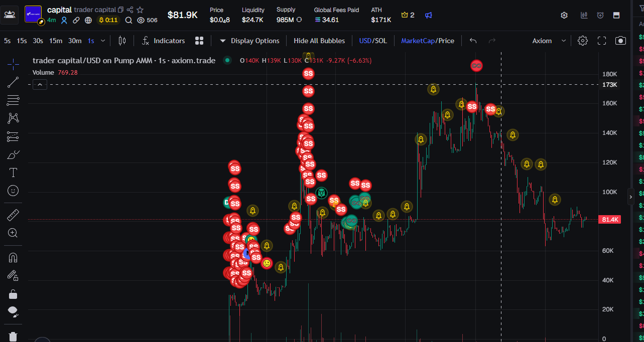Select the zoom in tool
Viewport: 644px width, 342px height.
(x=13, y=233)
